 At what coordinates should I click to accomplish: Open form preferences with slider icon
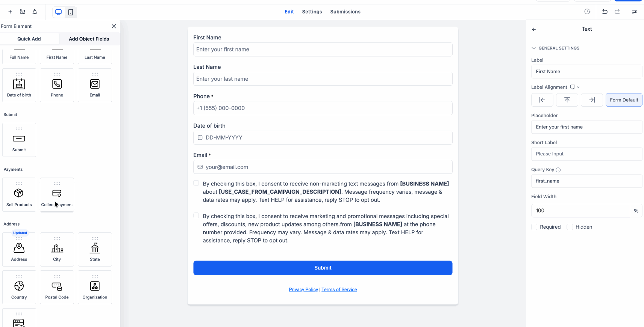point(635,12)
